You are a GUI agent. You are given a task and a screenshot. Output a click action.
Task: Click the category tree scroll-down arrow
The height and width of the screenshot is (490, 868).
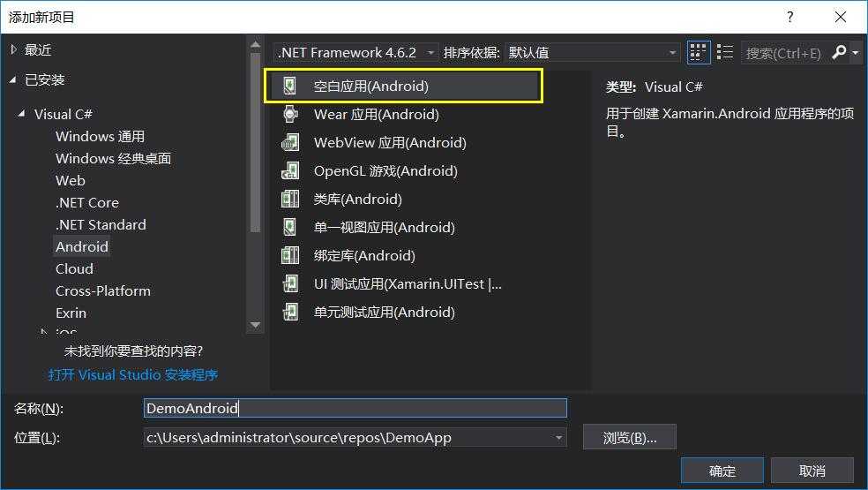click(x=255, y=325)
